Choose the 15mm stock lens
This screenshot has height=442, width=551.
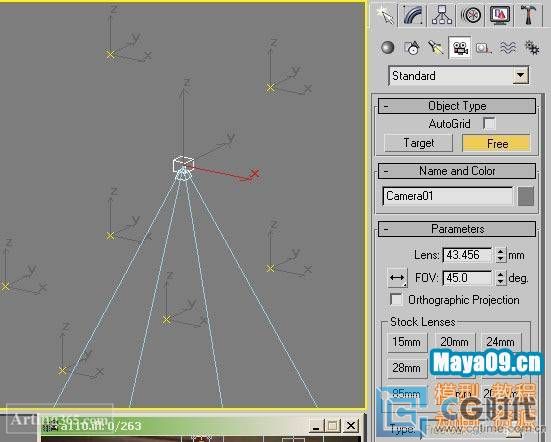tap(407, 342)
